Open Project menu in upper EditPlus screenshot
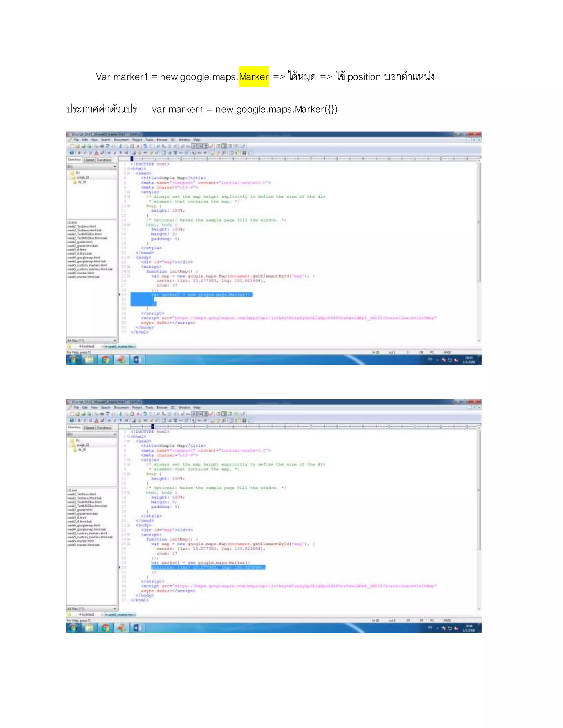Screen dimensions: 563x728 [x=137, y=140]
